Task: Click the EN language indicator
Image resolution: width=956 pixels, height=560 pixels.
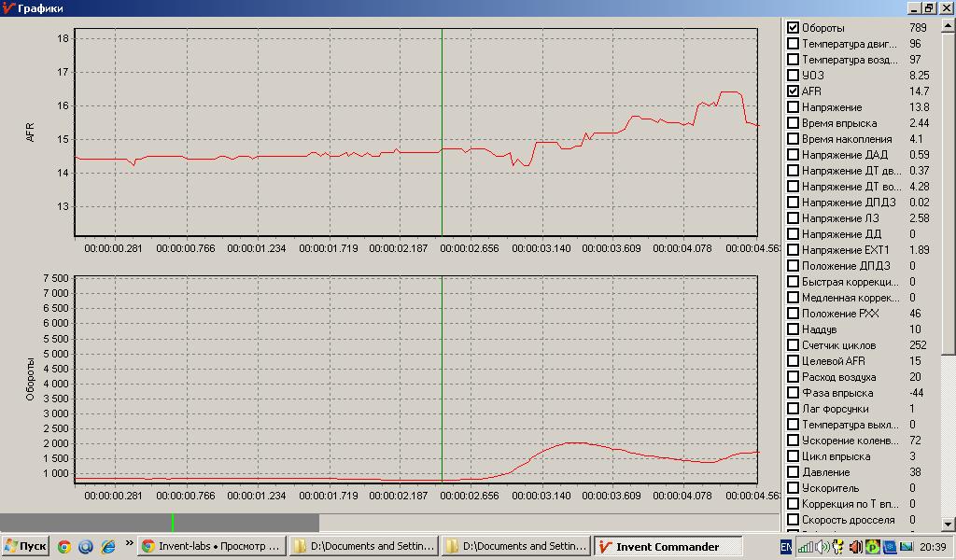Action: (786, 547)
